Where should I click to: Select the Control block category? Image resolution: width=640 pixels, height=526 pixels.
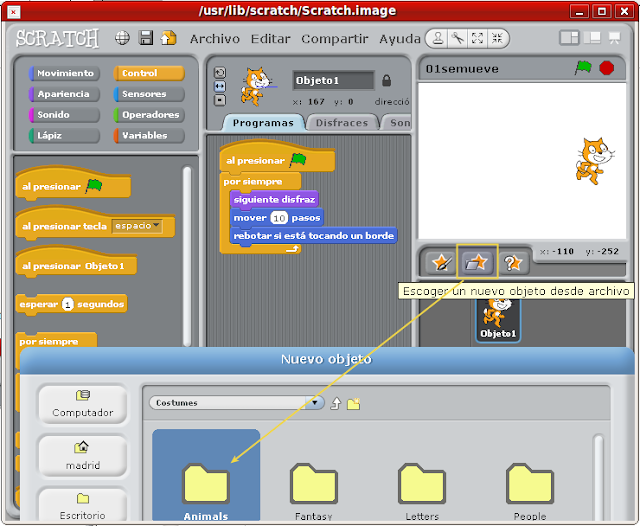(x=149, y=73)
